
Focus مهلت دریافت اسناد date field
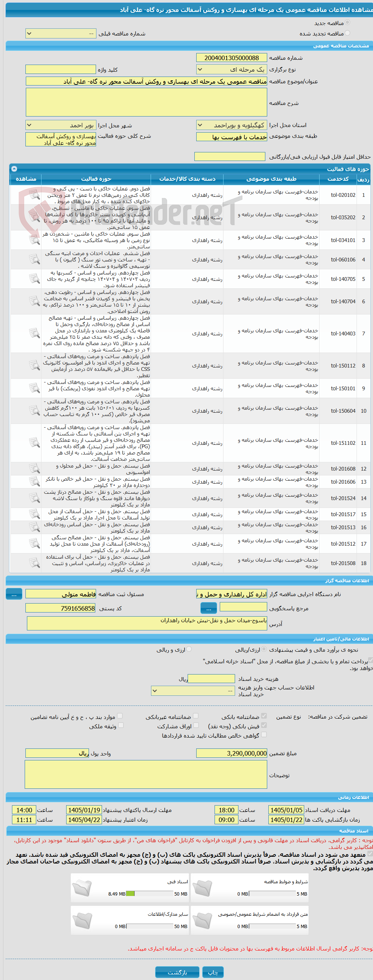(x=286, y=810)
